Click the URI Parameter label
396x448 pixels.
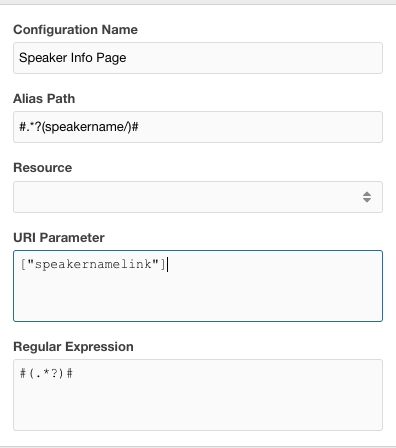[x=59, y=238]
